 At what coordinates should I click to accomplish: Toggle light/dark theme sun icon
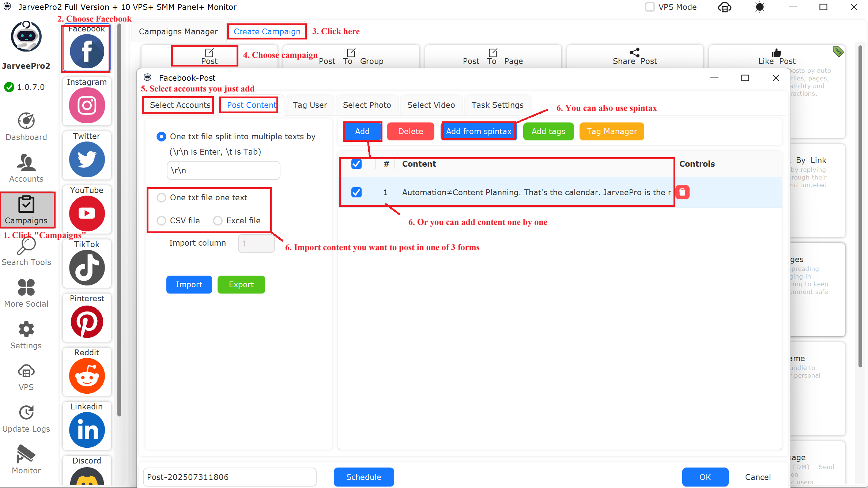[x=760, y=7]
